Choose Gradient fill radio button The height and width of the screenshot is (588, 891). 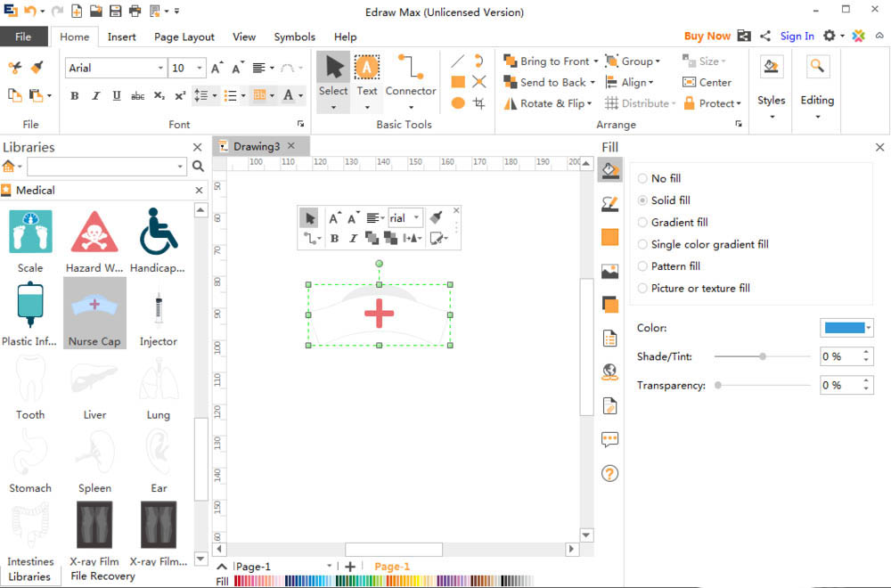tap(643, 223)
